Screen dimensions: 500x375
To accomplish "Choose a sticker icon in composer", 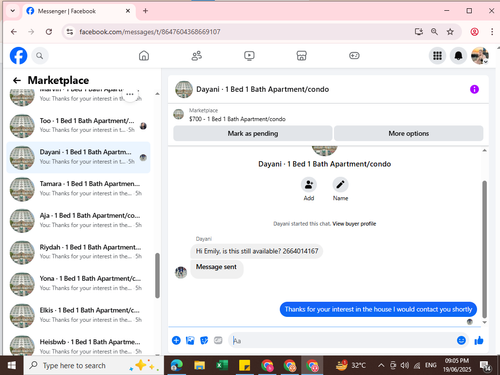I will [x=204, y=340].
